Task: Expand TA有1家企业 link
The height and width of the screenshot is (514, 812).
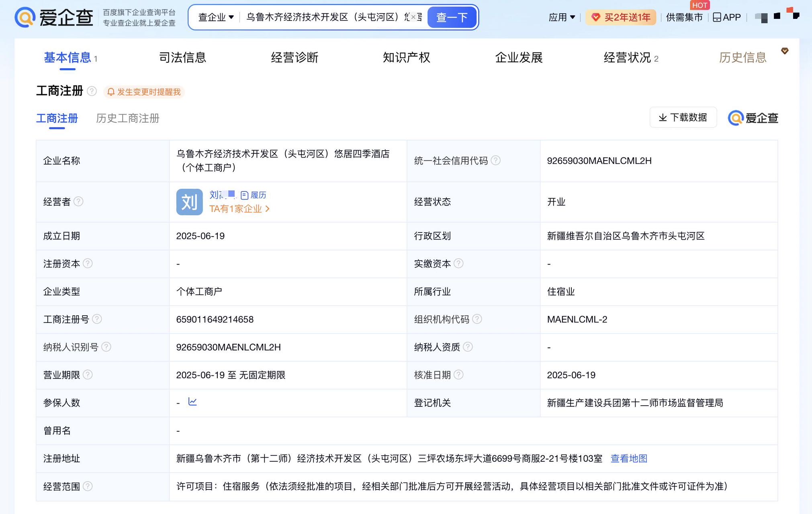Action: coord(239,209)
